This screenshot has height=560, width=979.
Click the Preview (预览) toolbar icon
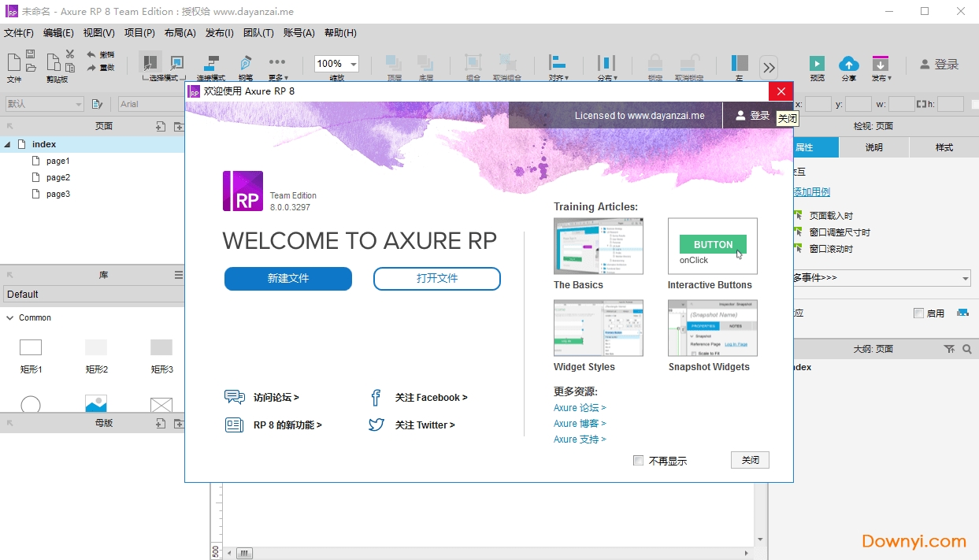[817, 64]
